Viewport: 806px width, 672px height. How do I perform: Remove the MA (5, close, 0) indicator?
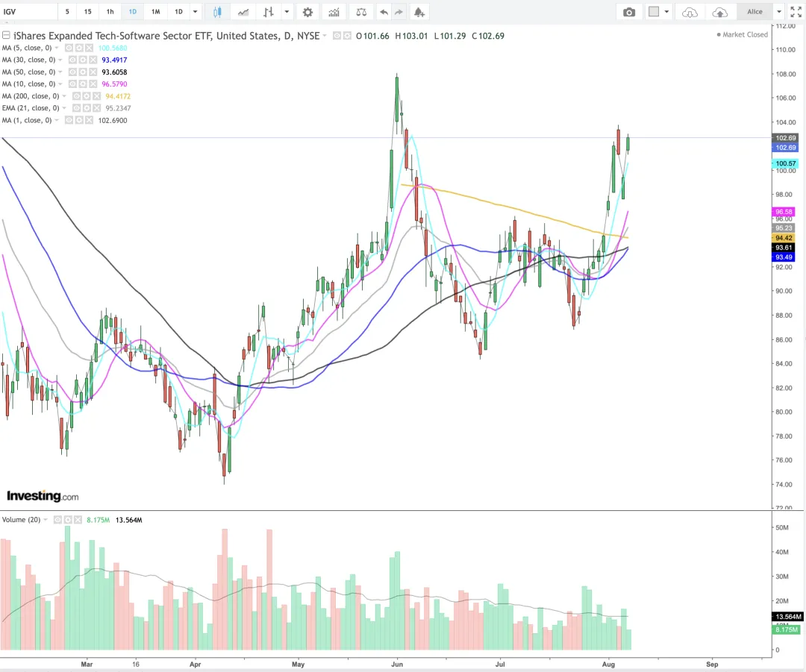pos(89,48)
